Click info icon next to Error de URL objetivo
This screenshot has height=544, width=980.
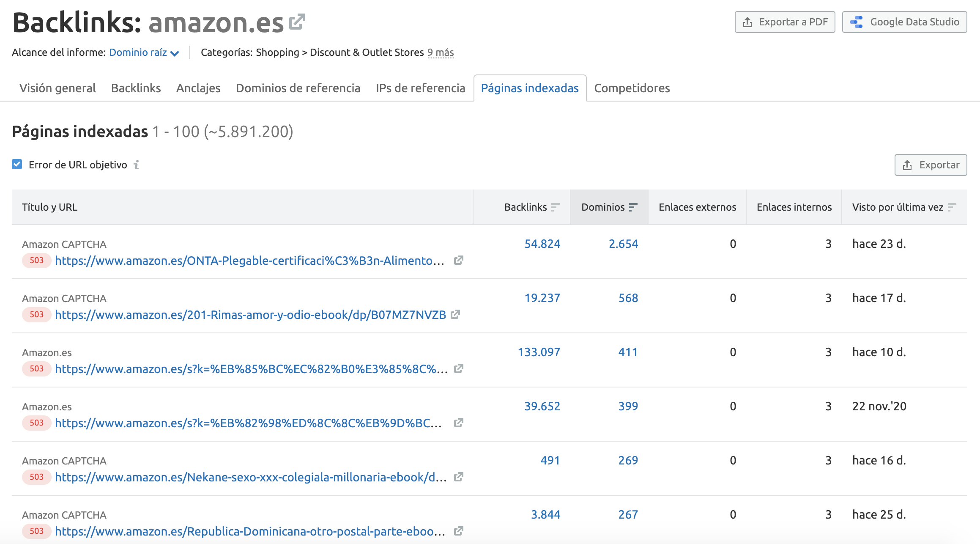click(x=136, y=165)
